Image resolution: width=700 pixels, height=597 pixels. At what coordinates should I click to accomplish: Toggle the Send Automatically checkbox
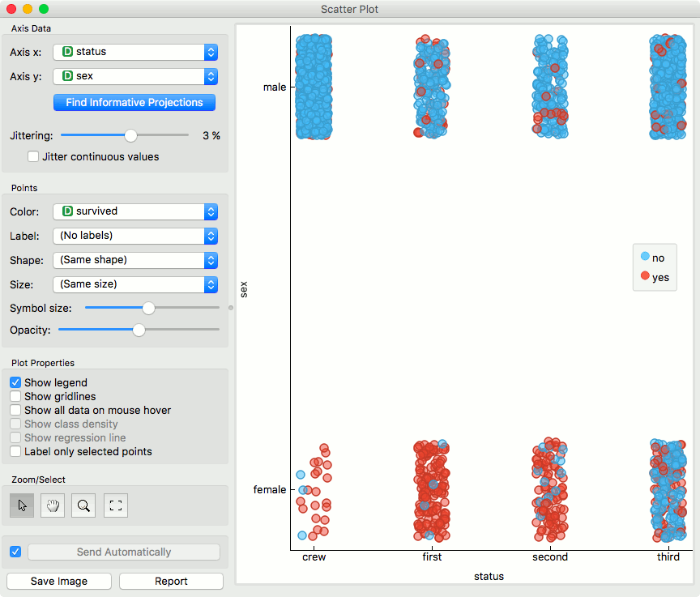[15, 552]
